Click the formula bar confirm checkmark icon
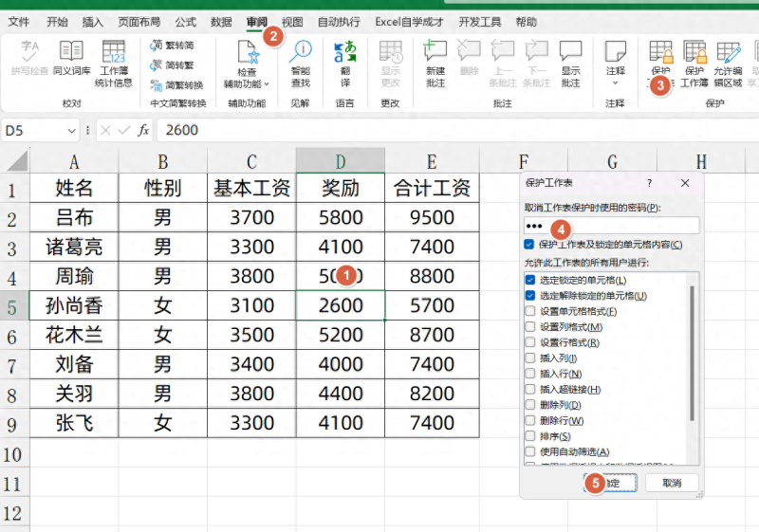759x532 pixels. [x=124, y=130]
